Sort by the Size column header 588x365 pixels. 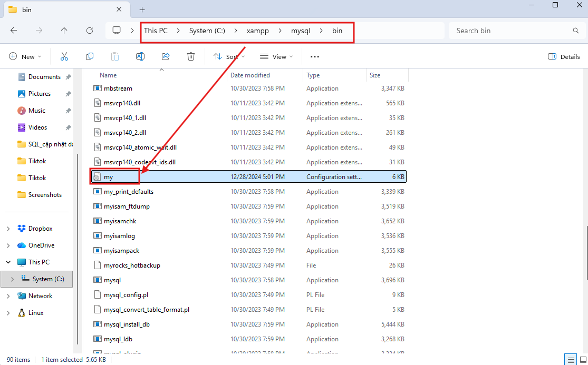tap(375, 75)
